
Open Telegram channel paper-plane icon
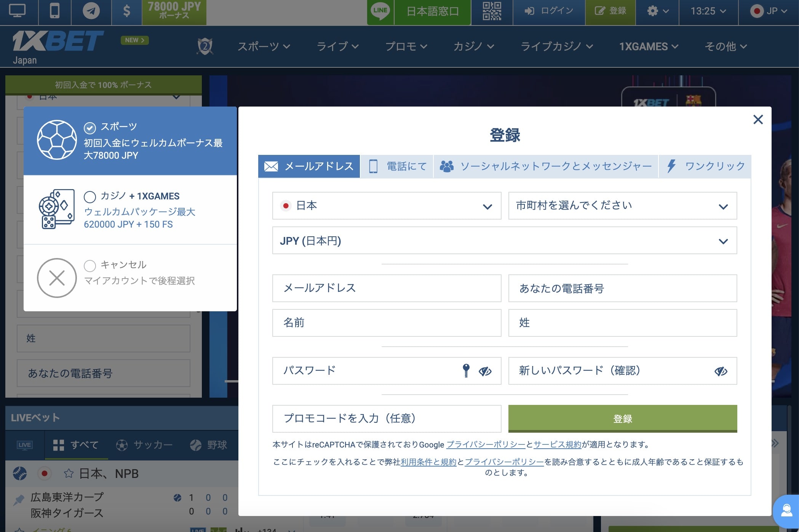[x=91, y=11]
